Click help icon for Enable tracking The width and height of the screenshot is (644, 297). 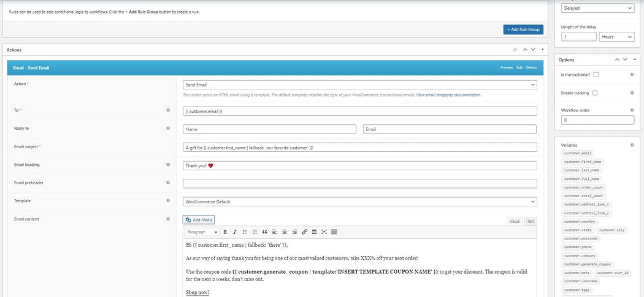[x=632, y=93]
